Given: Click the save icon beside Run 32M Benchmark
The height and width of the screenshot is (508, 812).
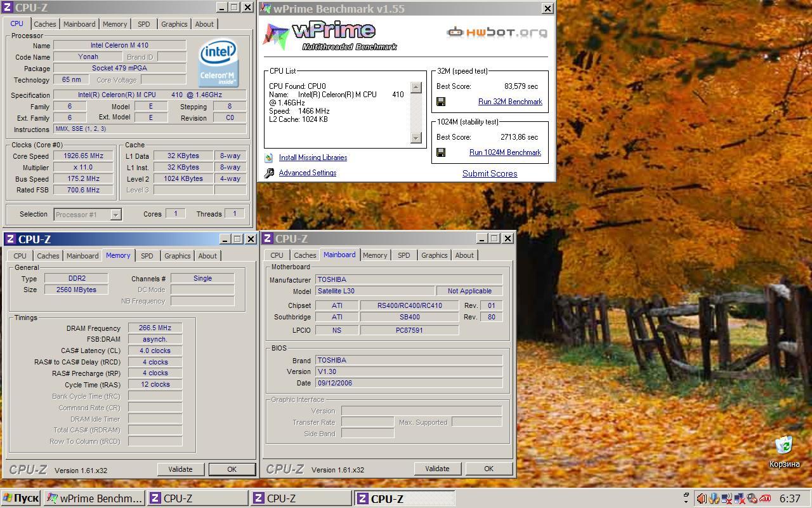Looking at the screenshot, I should (x=441, y=102).
